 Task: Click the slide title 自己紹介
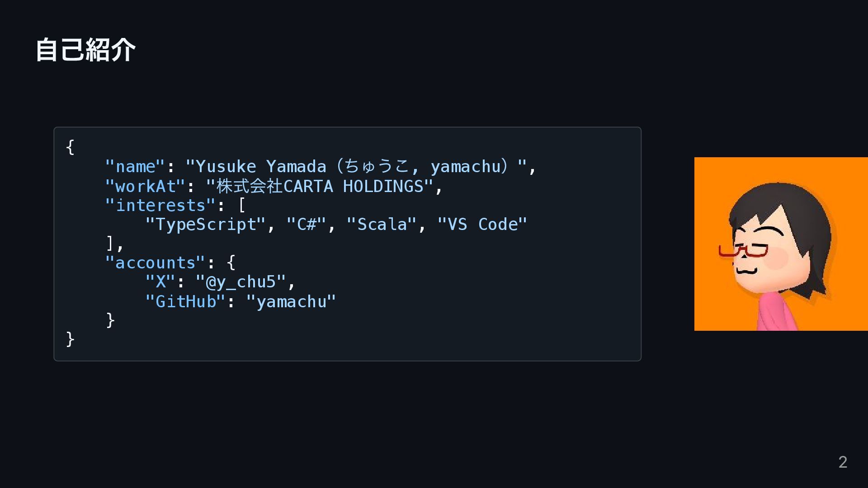coord(85,50)
